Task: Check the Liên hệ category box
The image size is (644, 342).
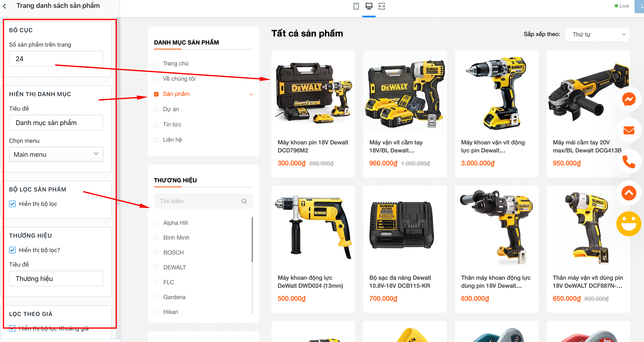Action: click(156, 140)
